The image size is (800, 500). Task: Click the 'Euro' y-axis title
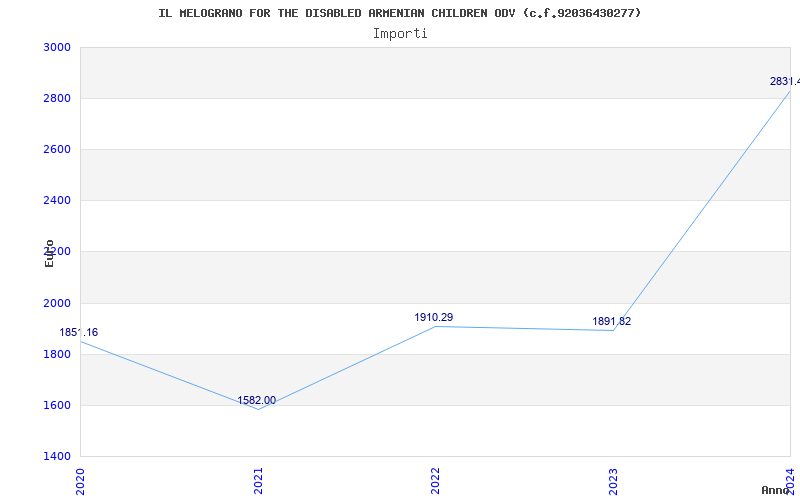[49, 252]
